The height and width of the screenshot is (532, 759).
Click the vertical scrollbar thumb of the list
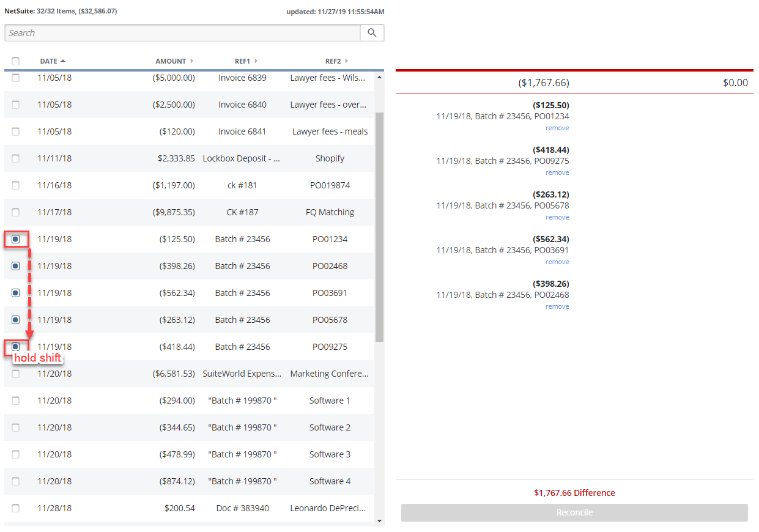click(x=379, y=226)
